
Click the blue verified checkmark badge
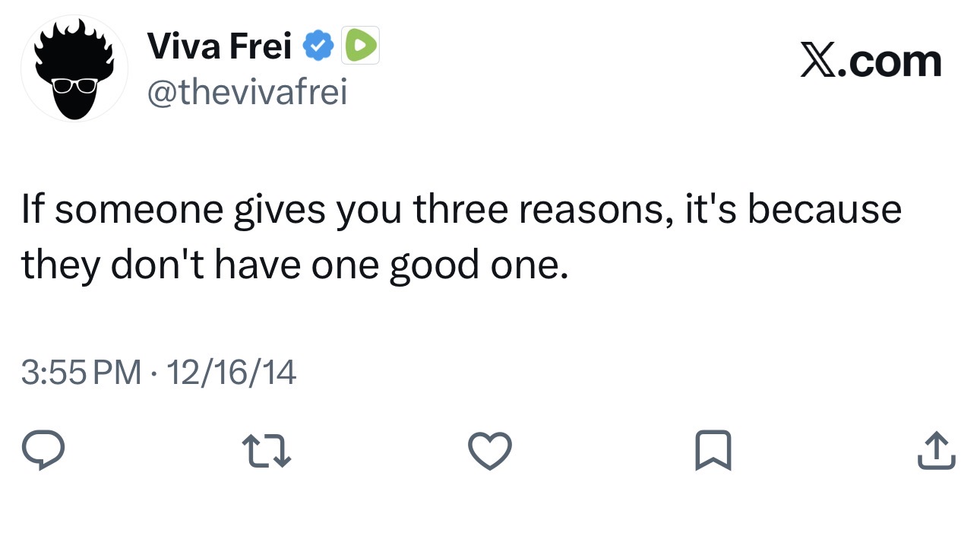coord(319,47)
